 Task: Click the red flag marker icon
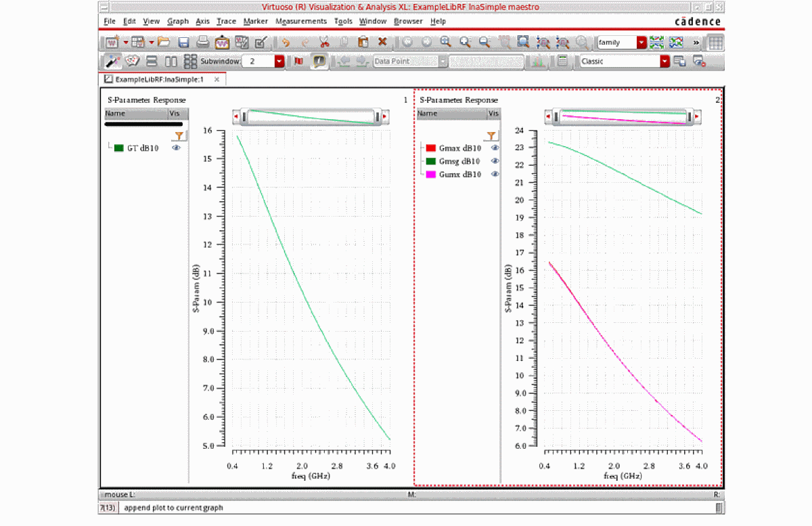click(298, 61)
